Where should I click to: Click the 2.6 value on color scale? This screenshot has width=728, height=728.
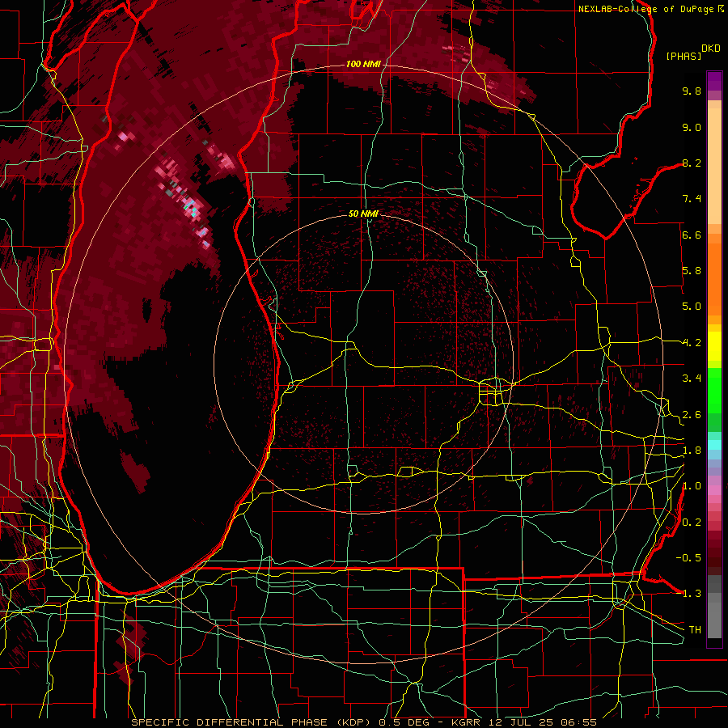pos(692,415)
